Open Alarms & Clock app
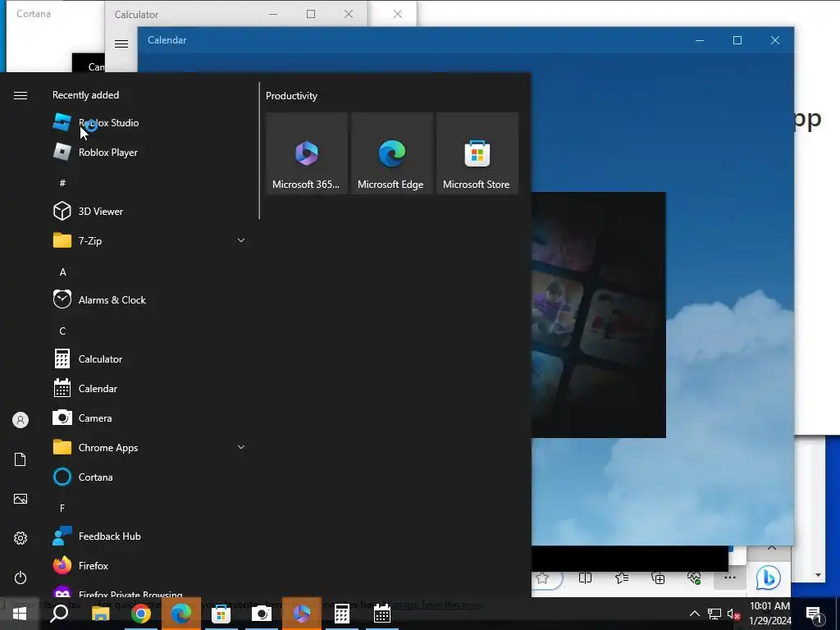 click(149, 300)
